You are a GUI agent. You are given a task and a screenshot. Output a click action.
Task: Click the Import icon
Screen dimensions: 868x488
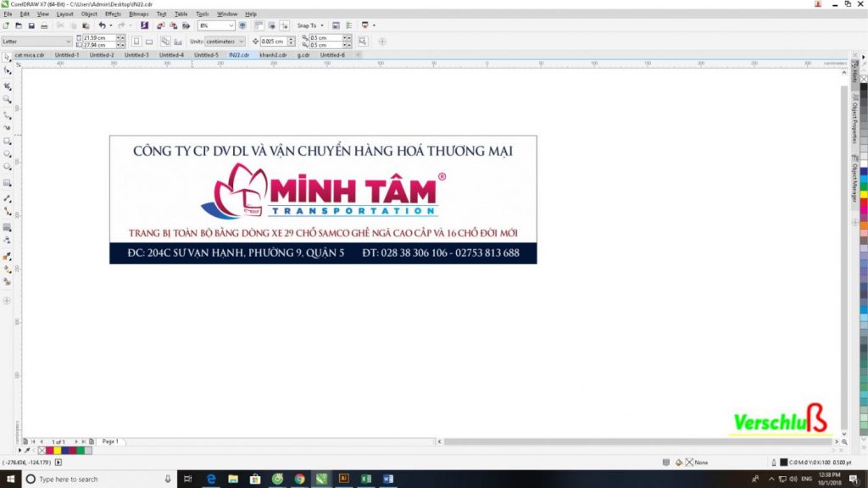[x=160, y=25]
